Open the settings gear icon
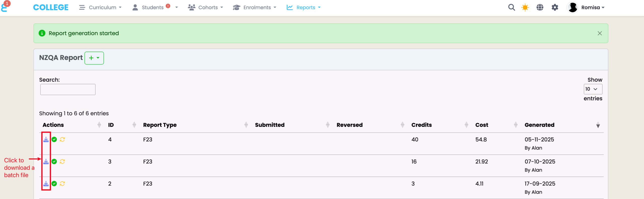 click(555, 8)
